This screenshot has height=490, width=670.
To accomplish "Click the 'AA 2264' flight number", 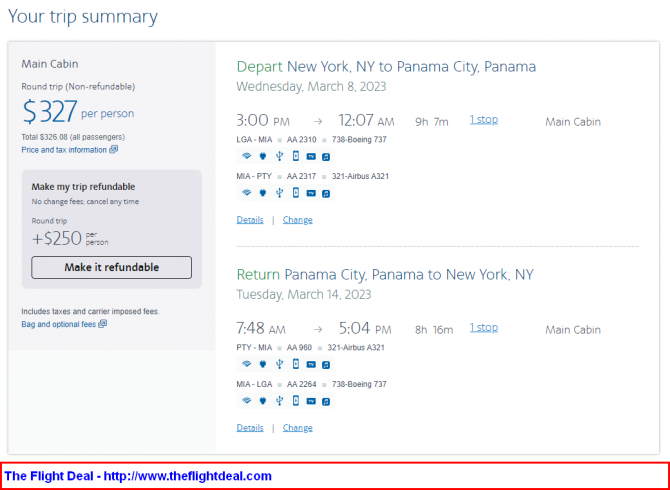I will 302,384.
